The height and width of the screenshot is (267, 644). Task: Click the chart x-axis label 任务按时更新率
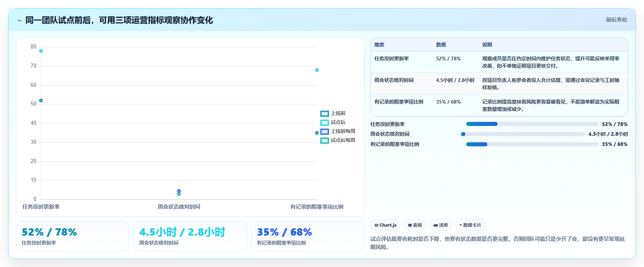coord(41,207)
